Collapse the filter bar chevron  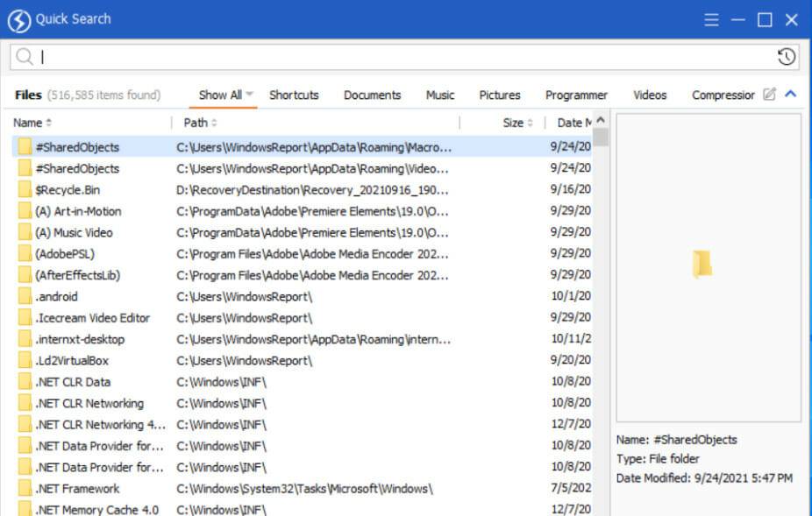(x=790, y=94)
